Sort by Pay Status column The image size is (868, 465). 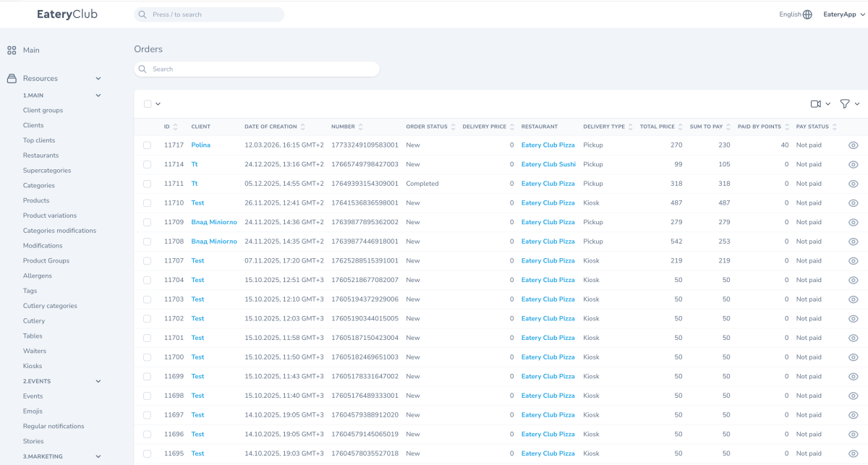(835, 127)
